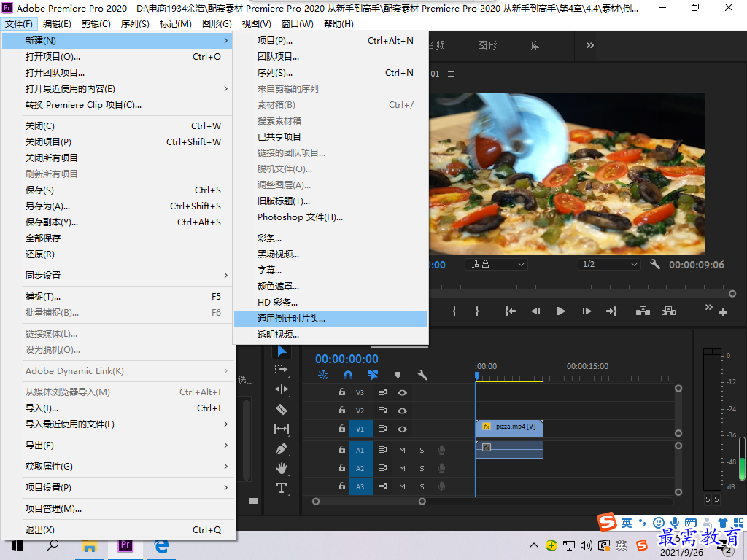Choose 通用倒计时片头 from New submenu

[x=330, y=319]
